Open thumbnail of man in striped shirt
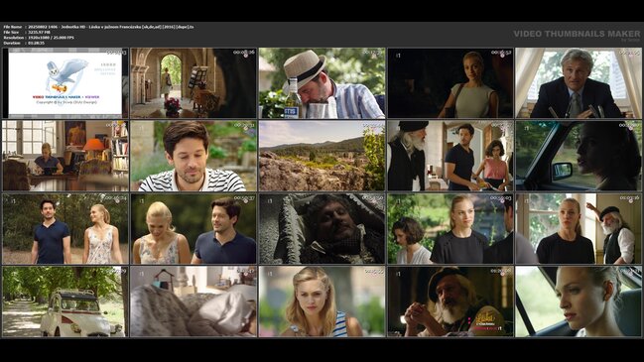Screen dimensions: 644x362 193,156
